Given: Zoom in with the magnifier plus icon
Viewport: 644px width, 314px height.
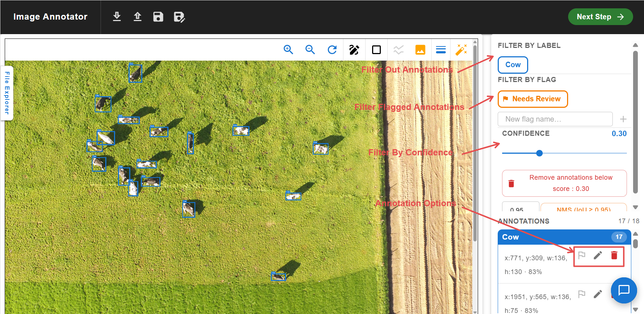Looking at the screenshot, I should (x=288, y=50).
